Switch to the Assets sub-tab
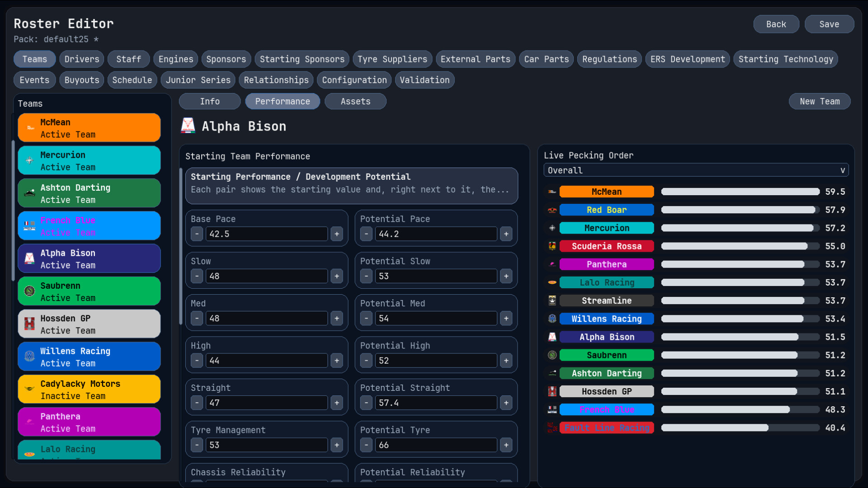 355,101
